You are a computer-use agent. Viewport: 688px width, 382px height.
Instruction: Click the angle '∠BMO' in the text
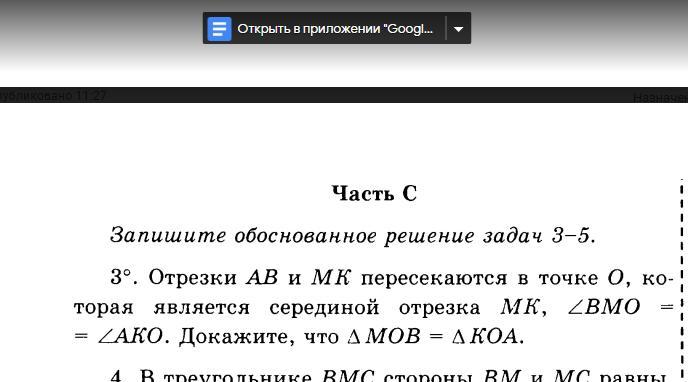[x=603, y=307]
